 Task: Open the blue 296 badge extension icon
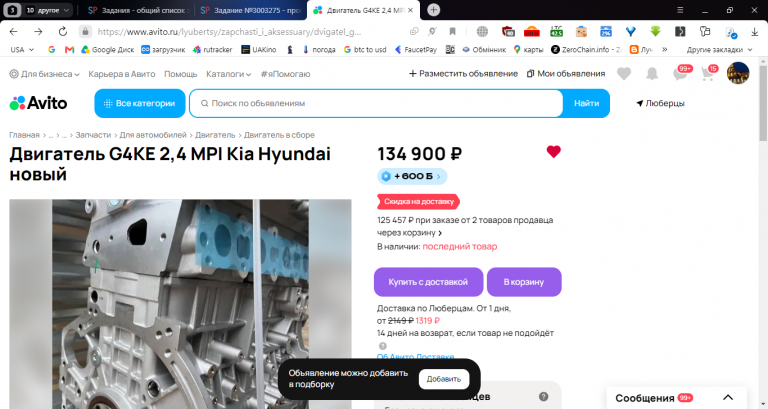point(606,32)
